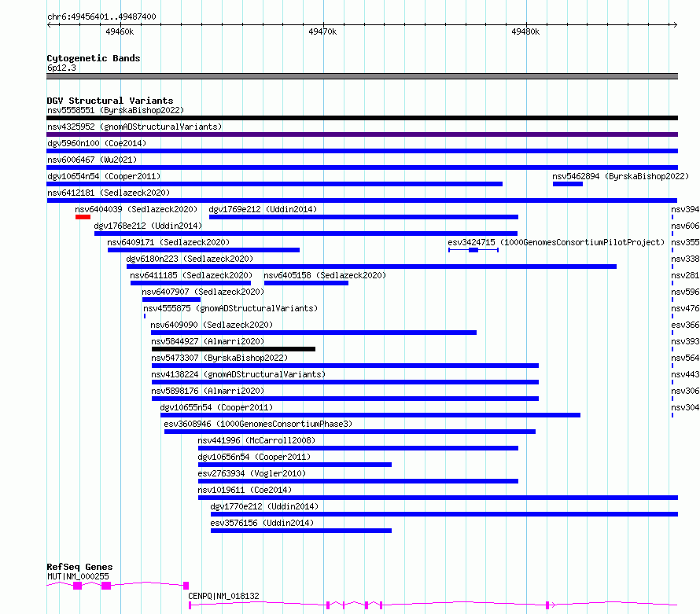
Task: Open the dgv5960n100 (Coe2014) variant label
Action: tap(97, 143)
